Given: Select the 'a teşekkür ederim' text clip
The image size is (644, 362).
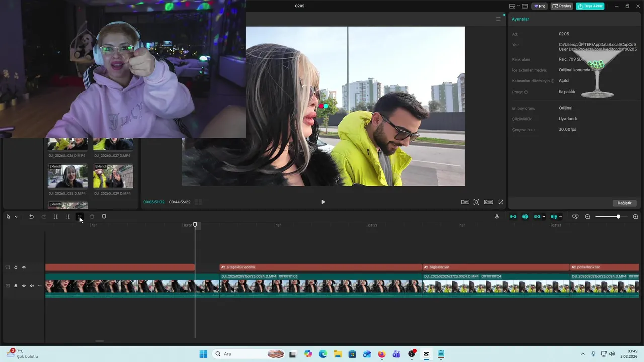Looking at the screenshot, I should point(320,267).
